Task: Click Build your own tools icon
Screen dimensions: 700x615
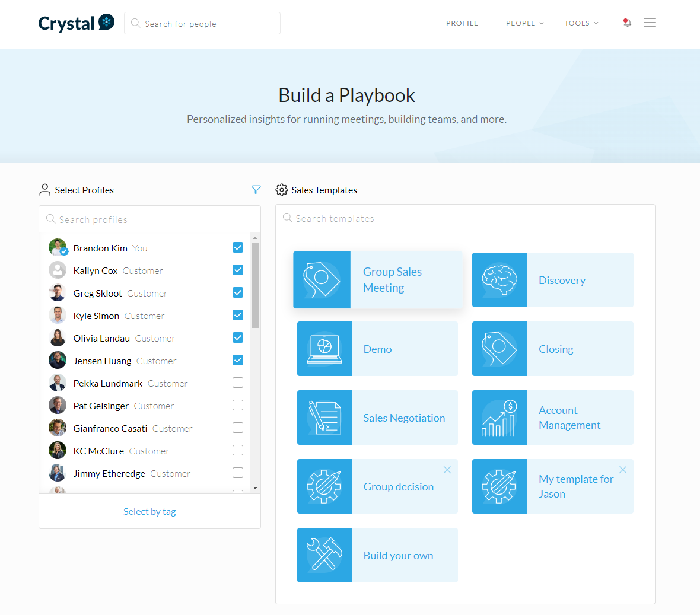Action: coord(324,555)
